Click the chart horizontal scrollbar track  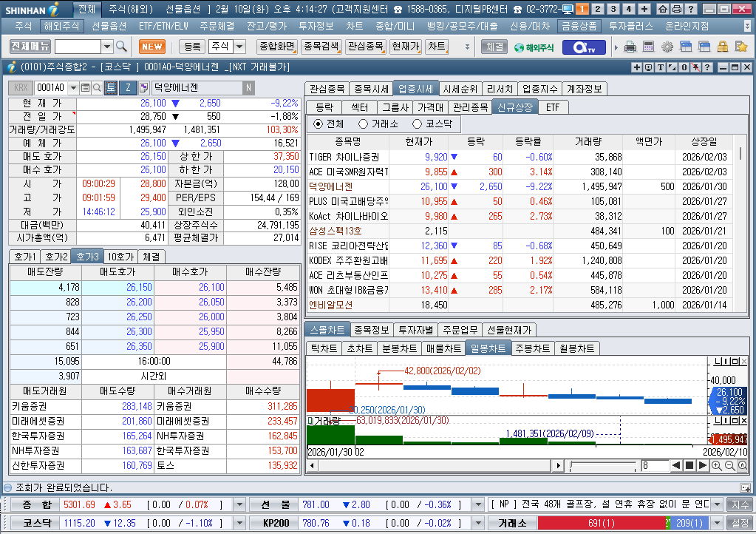click(x=435, y=465)
